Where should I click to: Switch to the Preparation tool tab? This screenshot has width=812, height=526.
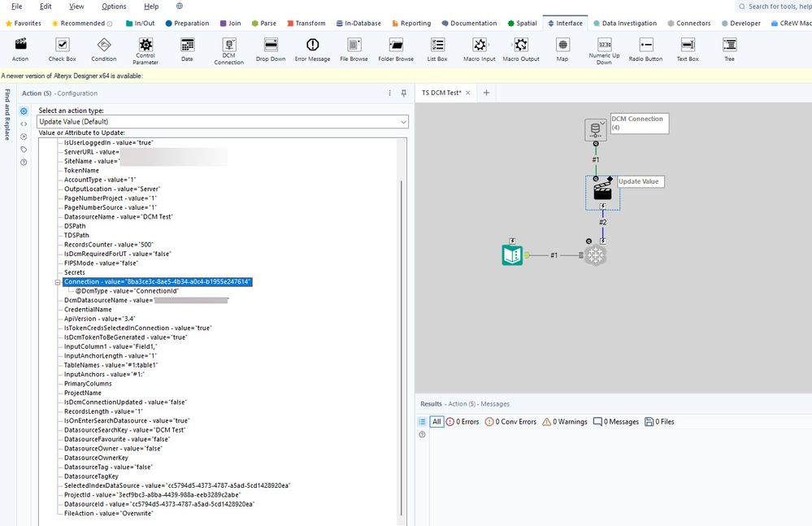pyautogui.click(x=188, y=24)
